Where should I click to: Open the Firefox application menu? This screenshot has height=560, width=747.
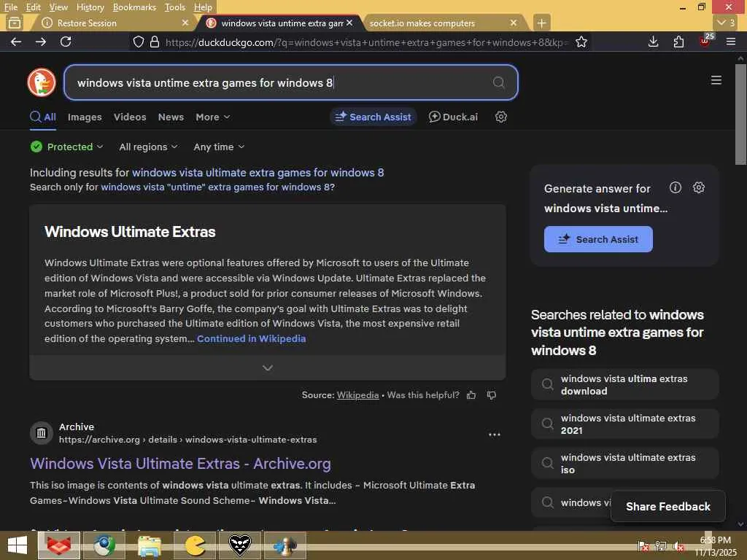click(731, 42)
